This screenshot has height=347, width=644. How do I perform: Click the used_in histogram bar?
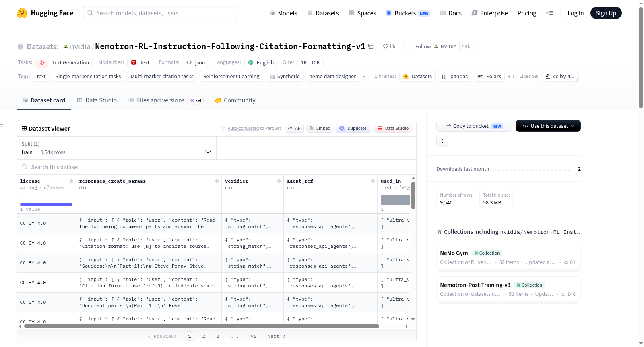395,200
